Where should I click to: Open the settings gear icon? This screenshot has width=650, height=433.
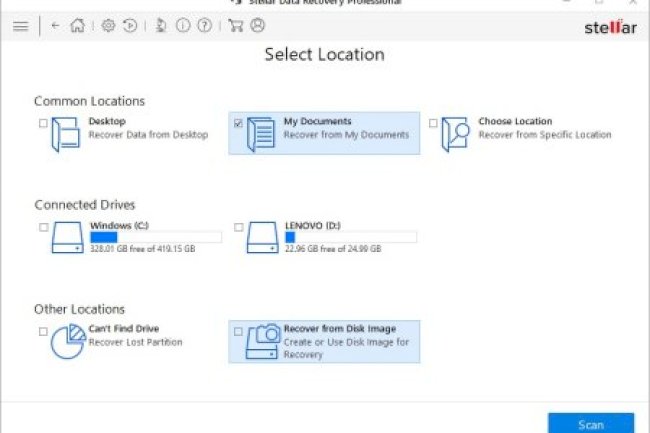pyautogui.click(x=108, y=26)
